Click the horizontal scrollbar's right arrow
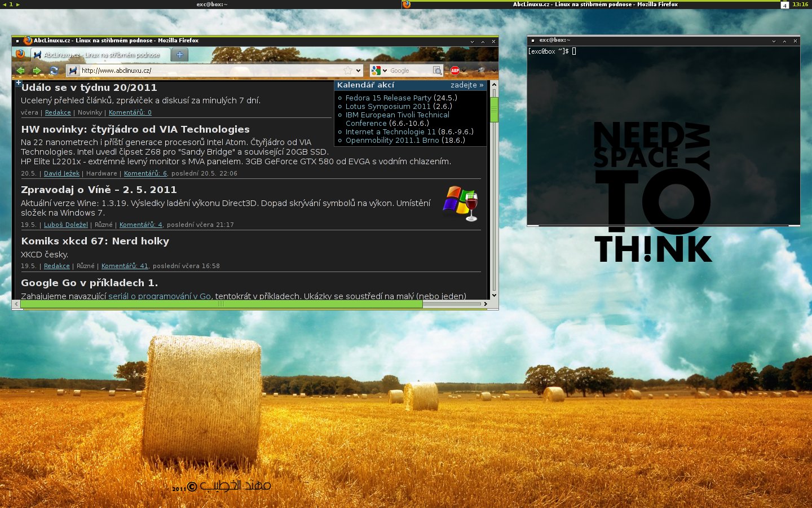 pos(486,304)
